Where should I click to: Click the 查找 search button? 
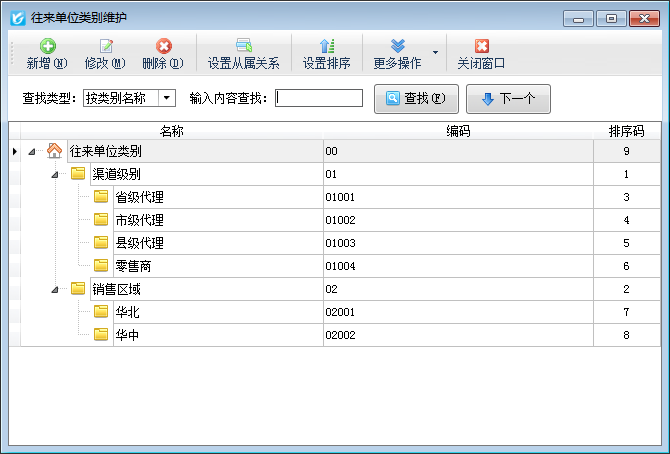click(x=416, y=98)
